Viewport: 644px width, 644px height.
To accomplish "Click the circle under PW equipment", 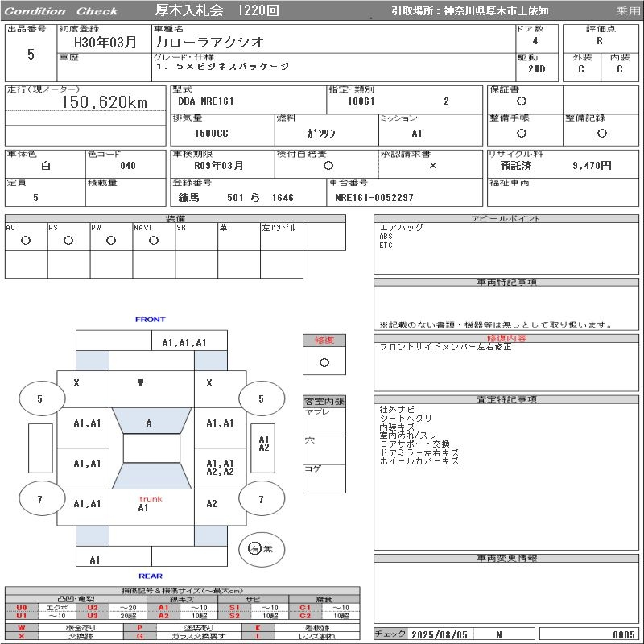I will pos(111,240).
